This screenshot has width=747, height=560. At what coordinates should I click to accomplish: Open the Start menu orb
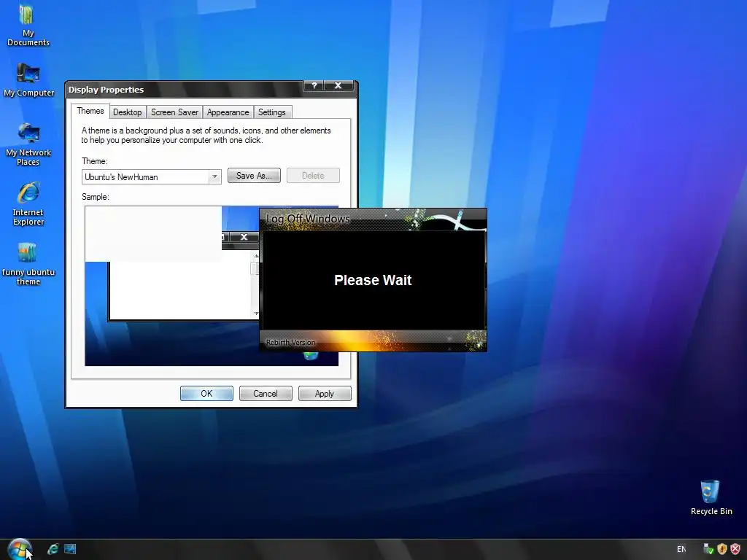[20, 549]
